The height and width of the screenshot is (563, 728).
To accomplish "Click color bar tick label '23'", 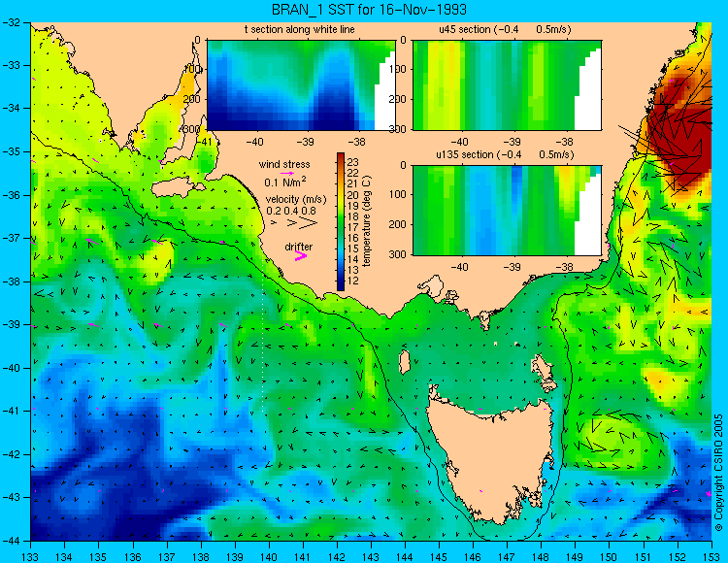I will [x=353, y=162].
